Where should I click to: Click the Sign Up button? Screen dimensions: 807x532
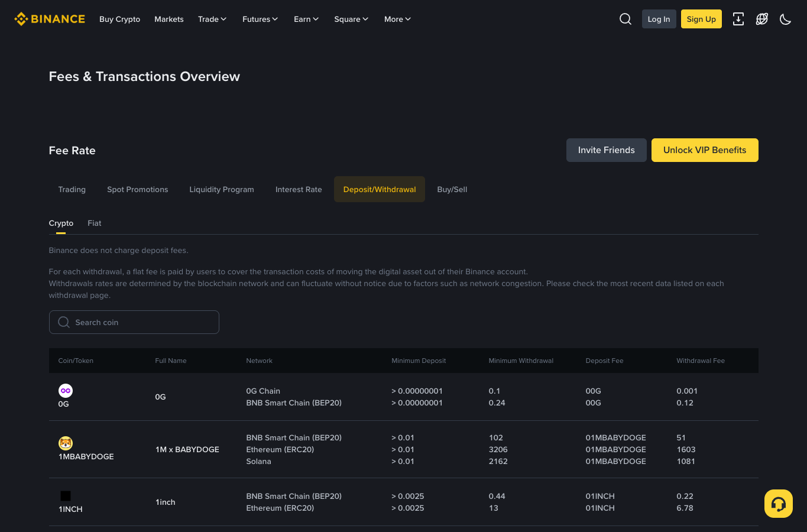pyautogui.click(x=701, y=19)
